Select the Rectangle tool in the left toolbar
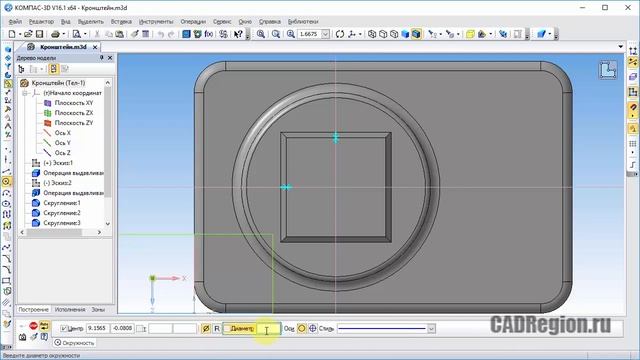The image size is (640, 360). click(x=7, y=281)
